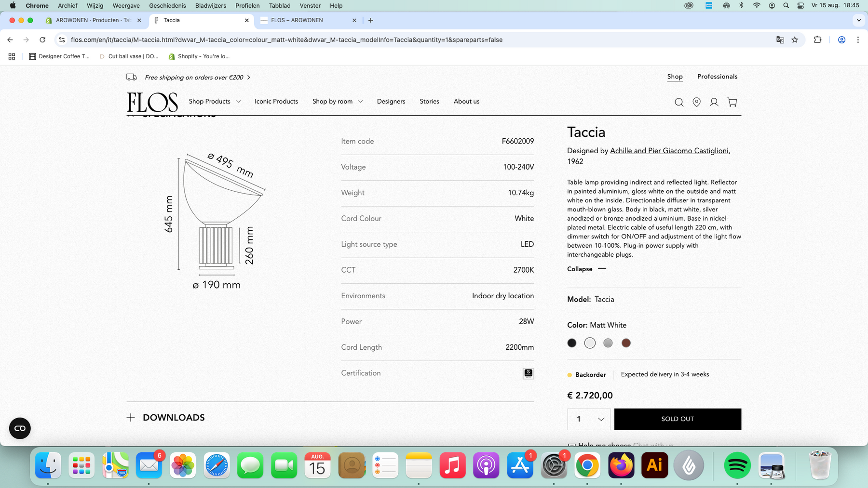868x488 pixels.
Task: Open About us page
Action: click(x=466, y=102)
